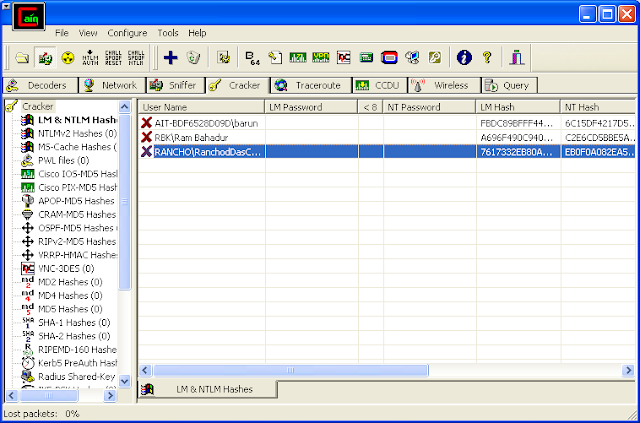Viewport: 640px width, 423px height.
Task: Select MS-Cache Hashes tree item
Action: coord(77,147)
